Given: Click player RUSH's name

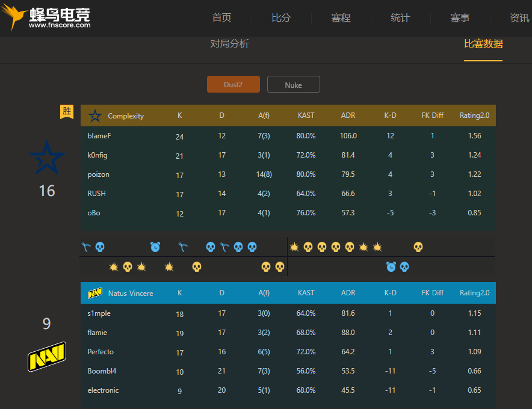Looking at the screenshot, I should (x=97, y=193).
